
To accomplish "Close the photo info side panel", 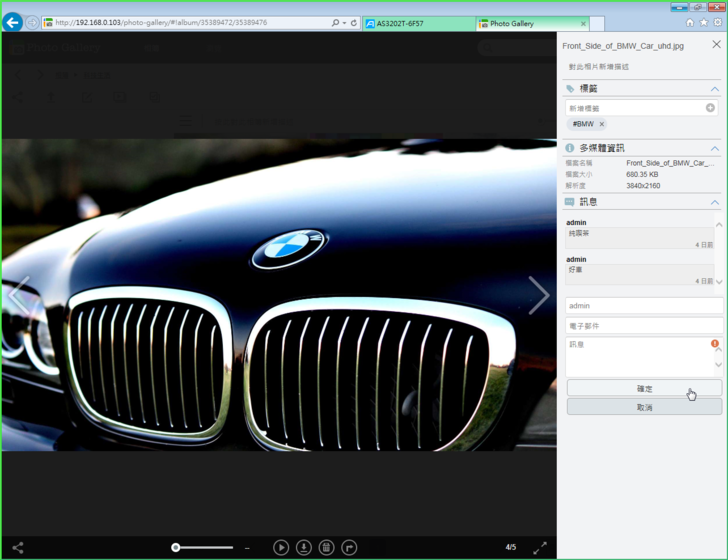I will (716, 45).
